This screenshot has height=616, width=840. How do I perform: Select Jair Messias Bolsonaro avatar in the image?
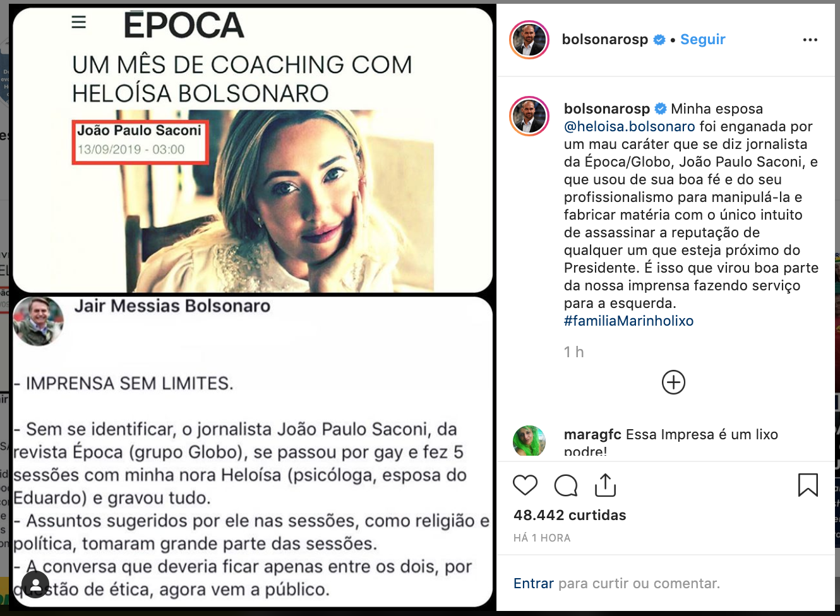pos(38,321)
